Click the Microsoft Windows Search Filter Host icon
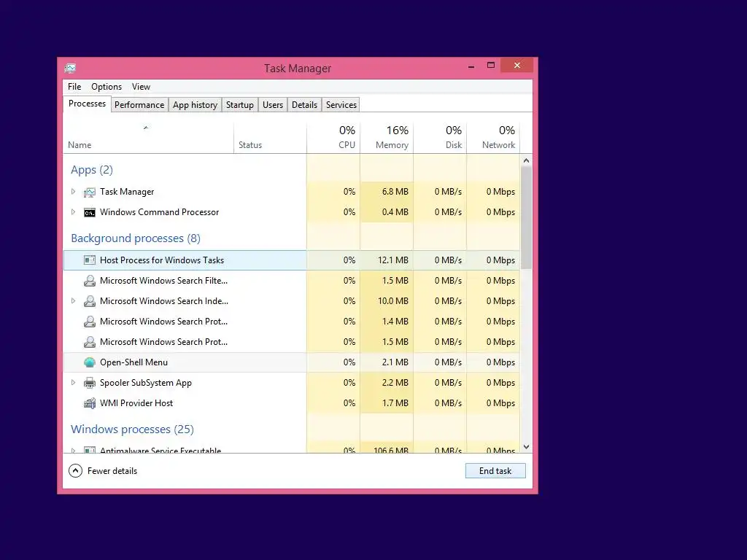747x560 pixels. [90, 281]
